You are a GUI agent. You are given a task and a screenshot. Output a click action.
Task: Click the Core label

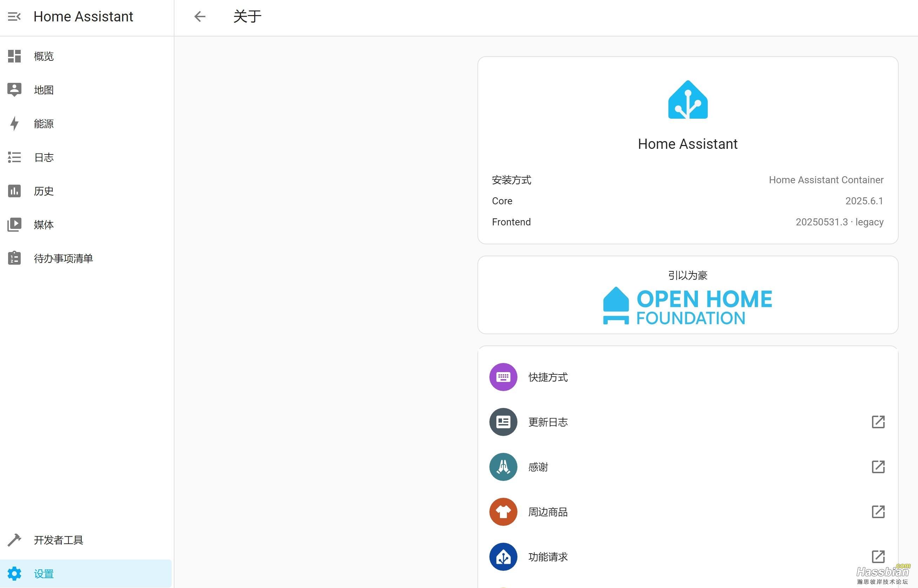tap(502, 201)
